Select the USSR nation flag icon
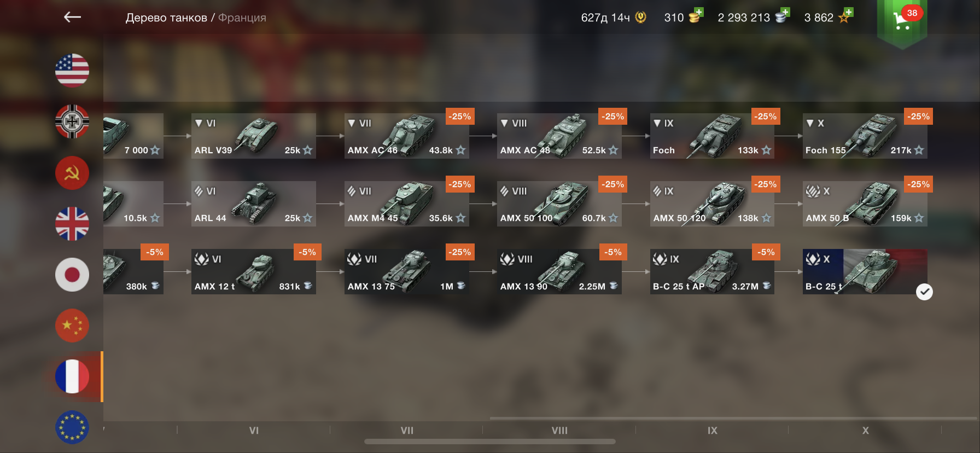This screenshot has height=453, width=980. tap(72, 172)
